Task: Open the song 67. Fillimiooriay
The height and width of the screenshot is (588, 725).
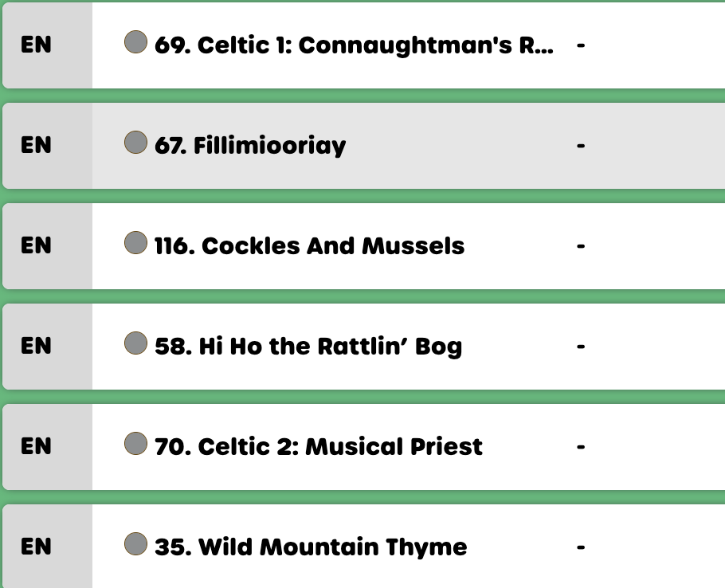Action: pyautogui.click(x=250, y=146)
